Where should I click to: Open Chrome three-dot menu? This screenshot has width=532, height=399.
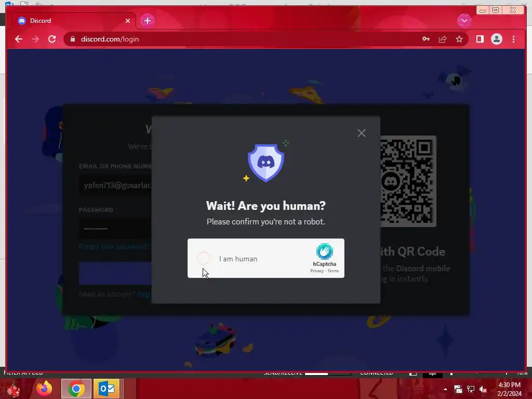click(513, 39)
